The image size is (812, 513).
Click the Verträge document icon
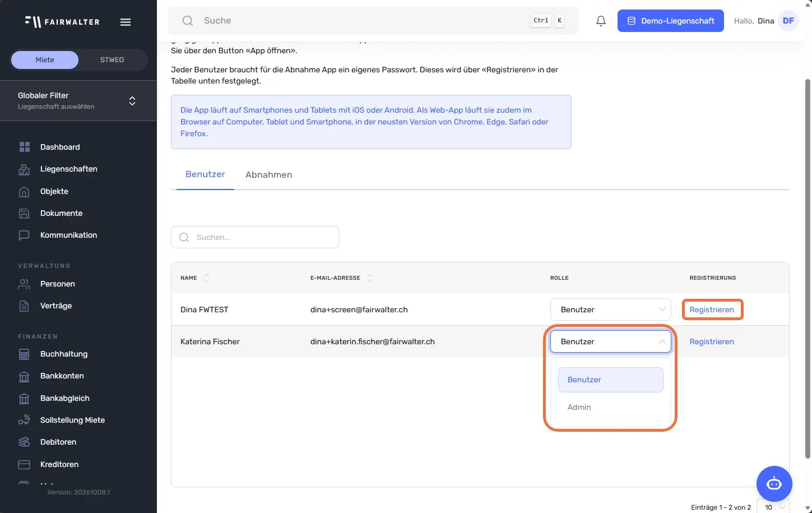pyautogui.click(x=24, y=306)
